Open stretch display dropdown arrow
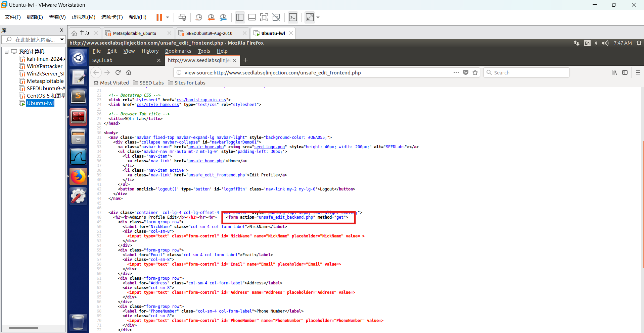 (x=318, y=17)
